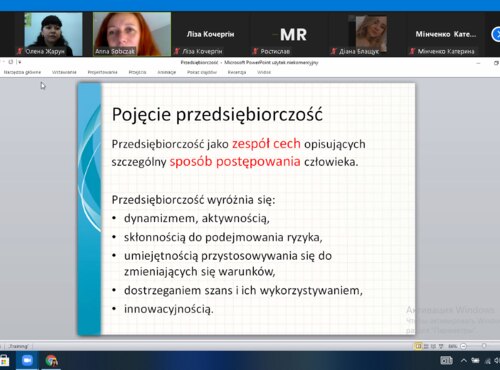Select the Ліза Кочергін participant tile

click(210, 34)
